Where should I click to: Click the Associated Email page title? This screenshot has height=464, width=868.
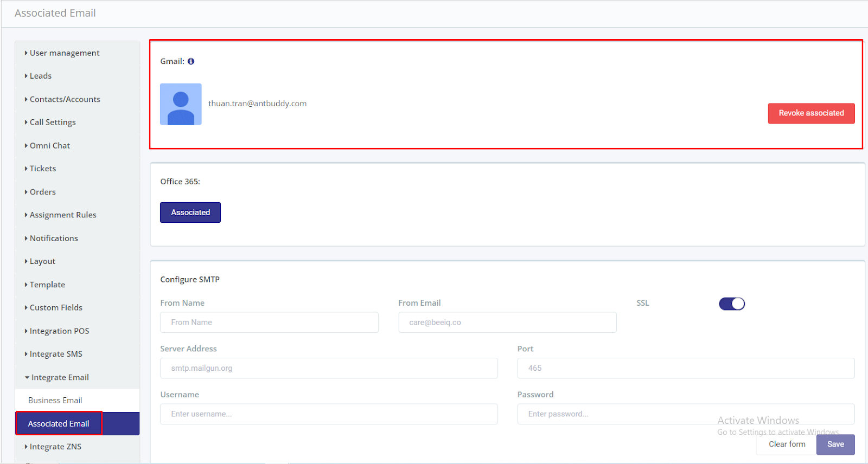(x=55, y=13)
